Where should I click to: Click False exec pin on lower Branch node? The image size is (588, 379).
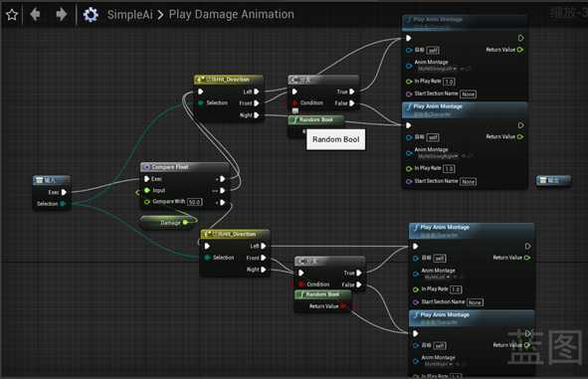pyautogui.click(x=359, y=284)
